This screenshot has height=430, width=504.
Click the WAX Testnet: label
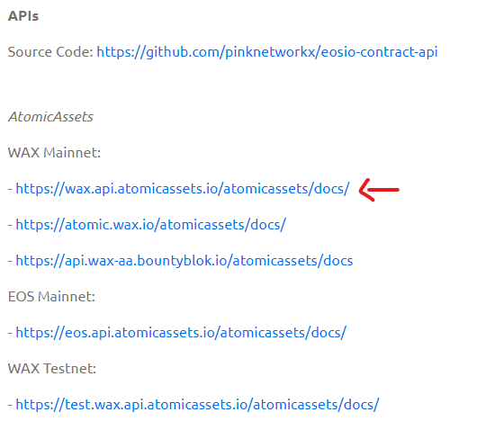tap(52, 369)
